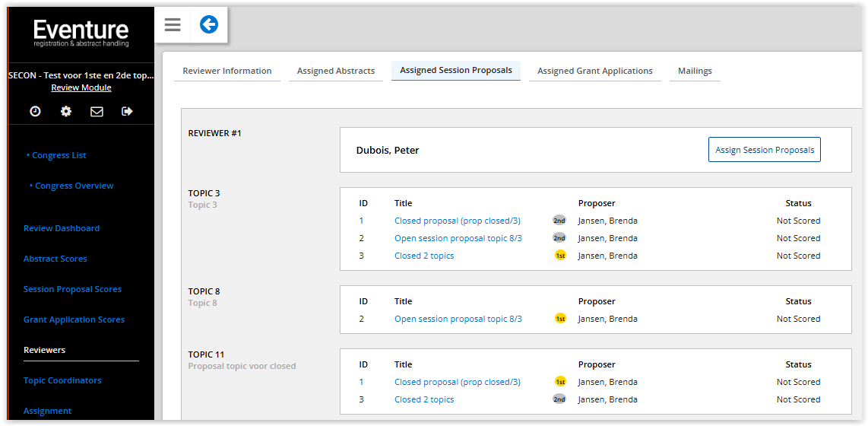Click the blue back arrow icon

[x=208, y=25]
